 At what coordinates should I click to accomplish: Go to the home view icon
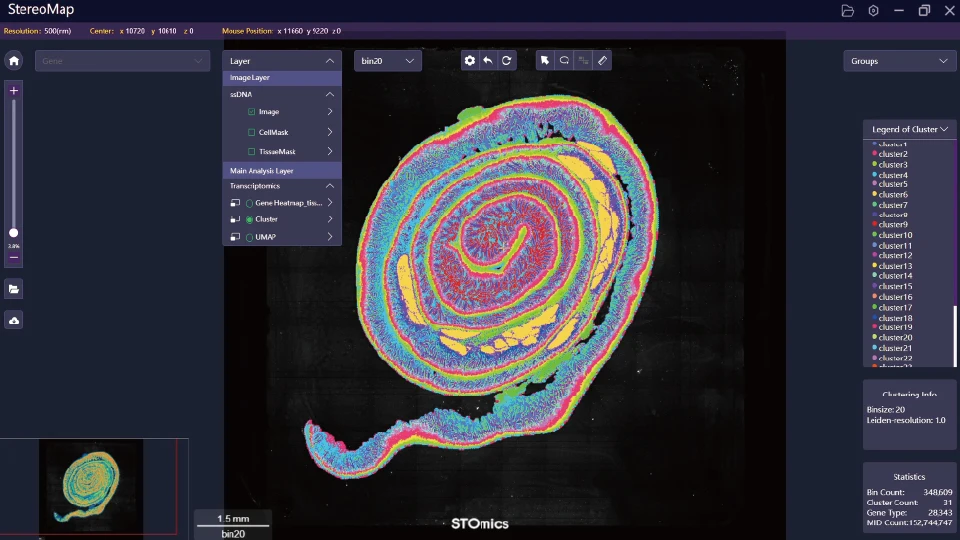[14, 60]
